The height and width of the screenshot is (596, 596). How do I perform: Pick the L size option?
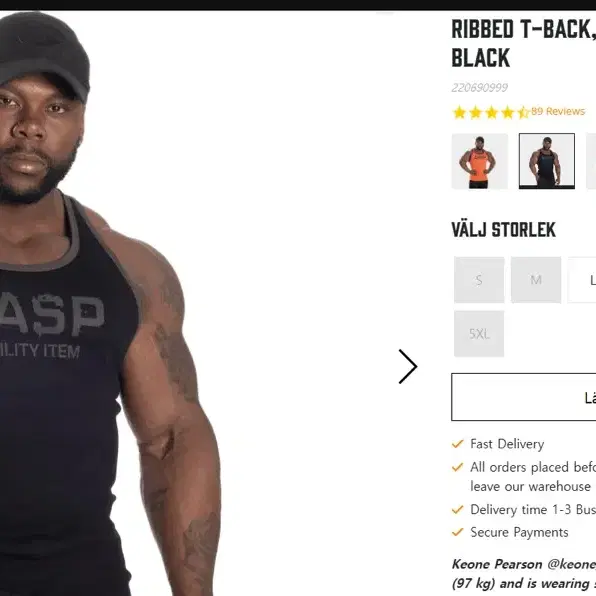point(582,280)
